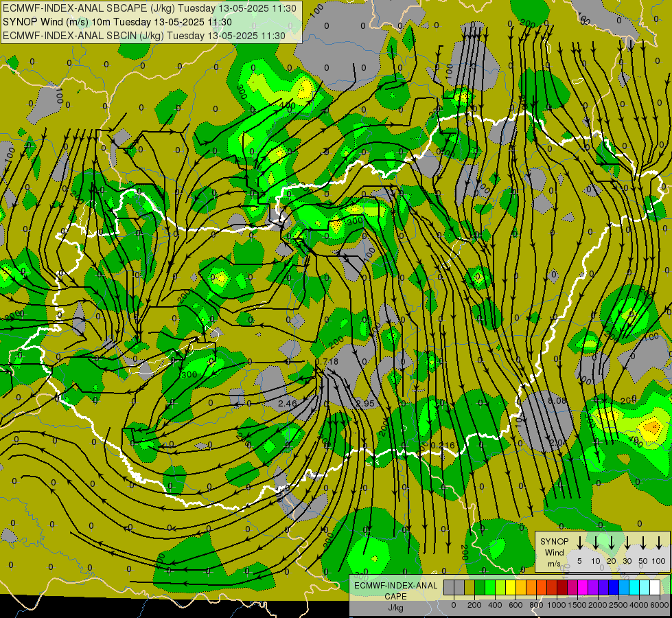Click the ECMWF-INDEX-ANAL label in the legend

[x=395, y=586]
